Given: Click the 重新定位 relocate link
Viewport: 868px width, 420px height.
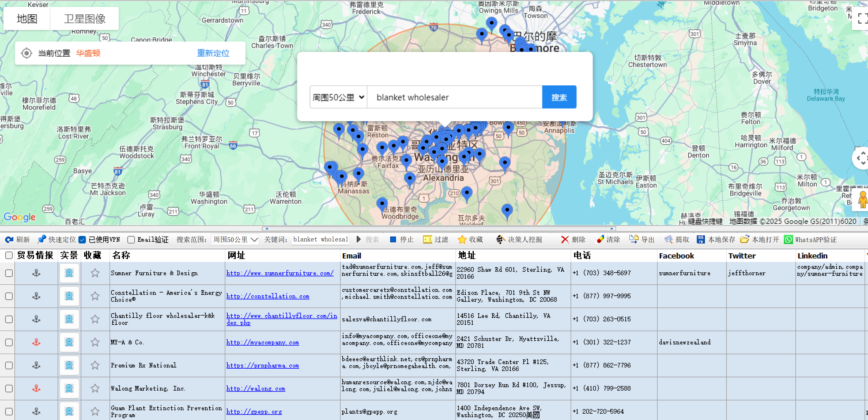Looking at the screenshot, I should click(213, 53).
